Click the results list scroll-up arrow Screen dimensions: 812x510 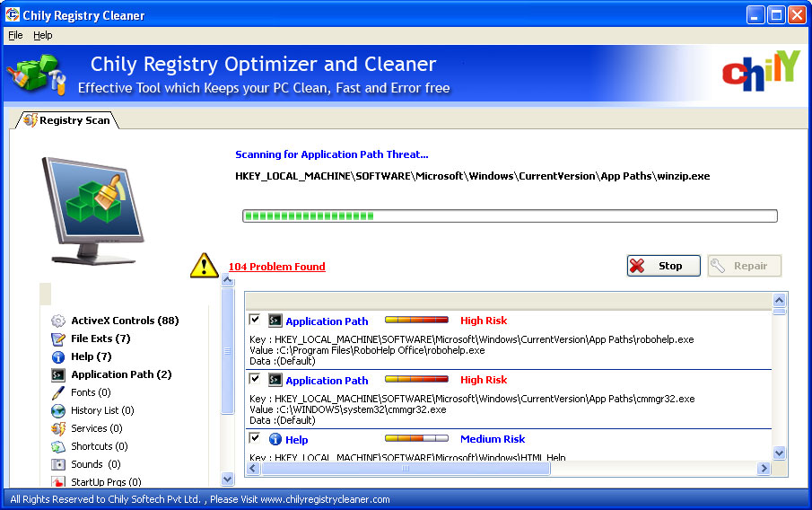[x=780, y=300]
